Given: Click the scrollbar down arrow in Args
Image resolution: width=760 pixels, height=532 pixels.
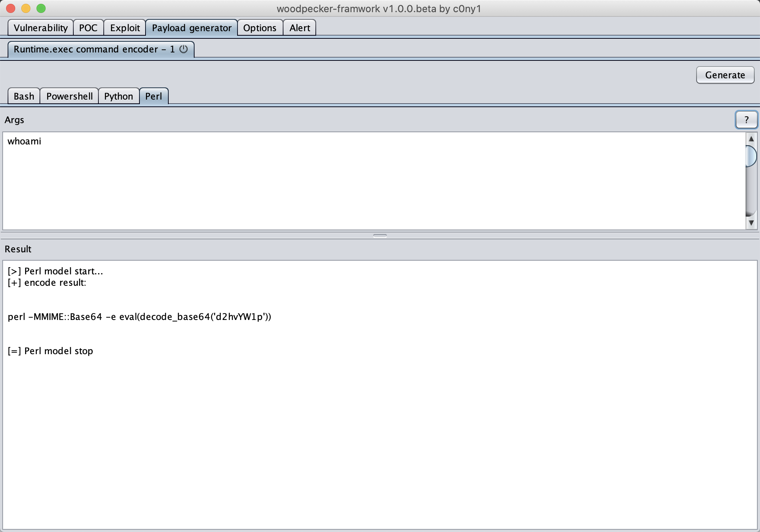Looking at the screenshot, I should 751,223.
